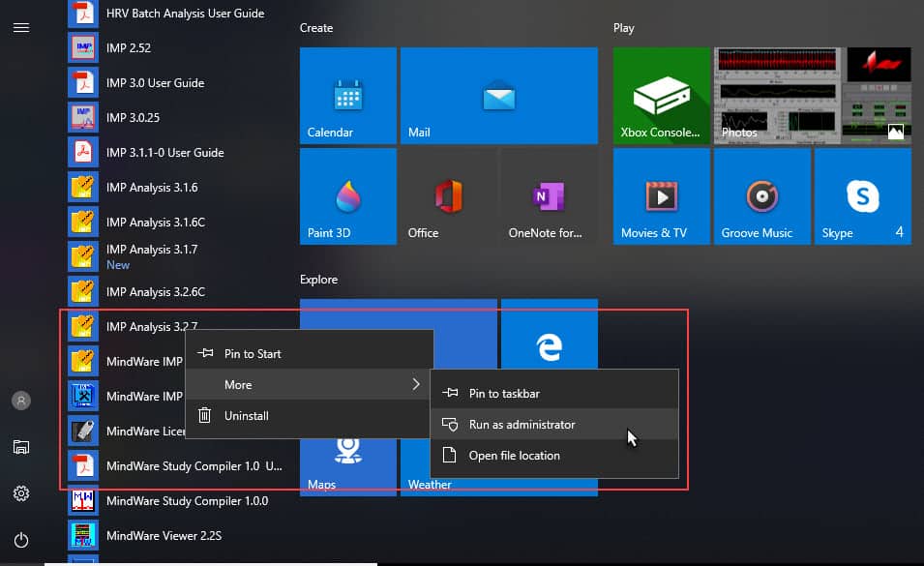
Task: Select IMP Analysis 3.2.7 icon
Action: 83,326
